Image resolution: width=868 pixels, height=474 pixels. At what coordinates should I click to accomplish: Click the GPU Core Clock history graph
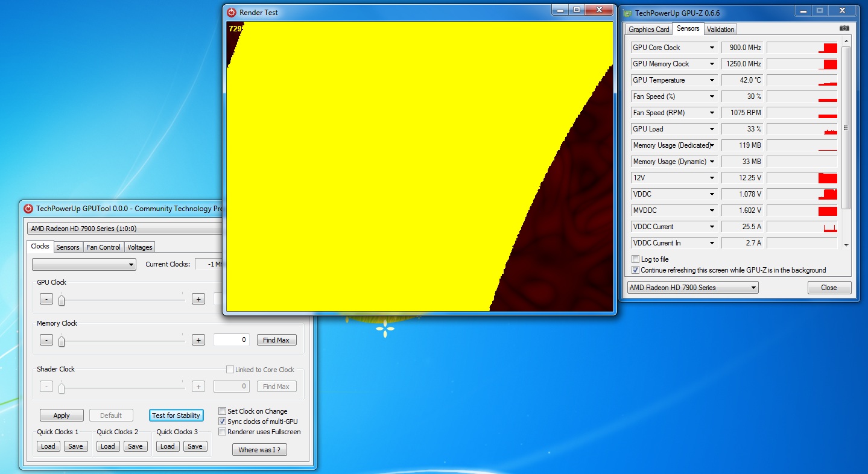(x=802, y=48)
